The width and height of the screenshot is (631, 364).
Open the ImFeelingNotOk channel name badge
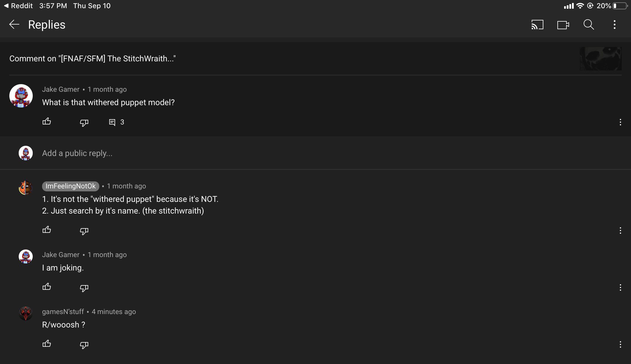(x=70, y=186)
